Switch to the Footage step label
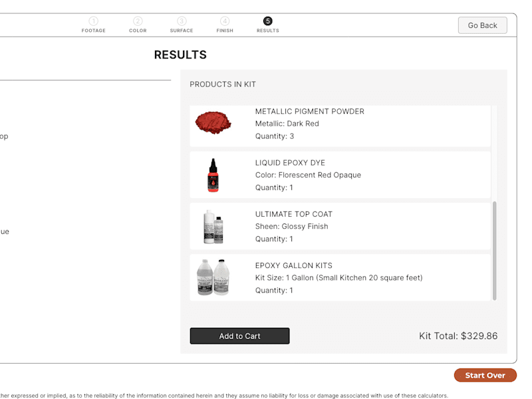Screen dimensions: 532x399 point(93,31)
